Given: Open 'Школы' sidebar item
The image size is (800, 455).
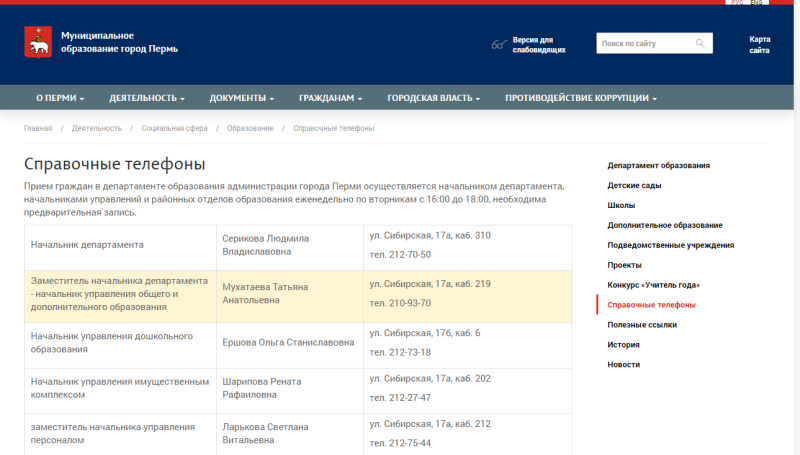Looking at the screenshot, I should point(621,205).
